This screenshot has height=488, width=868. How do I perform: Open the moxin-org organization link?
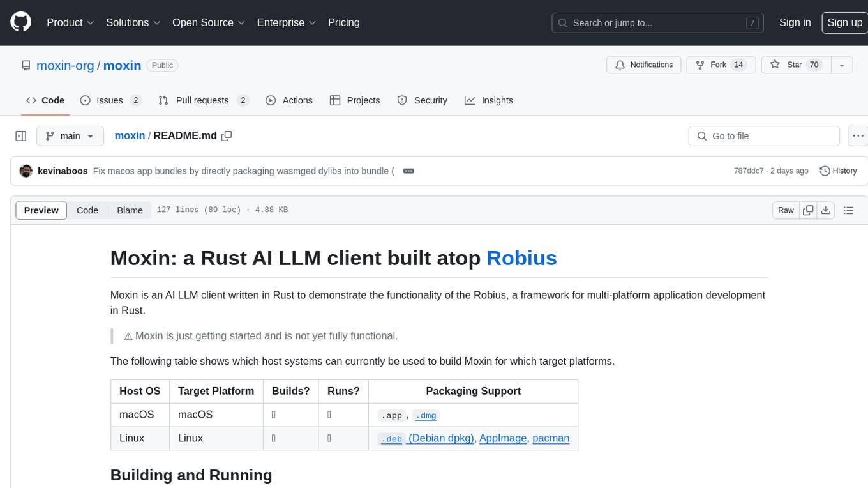(x=65, y=65)
